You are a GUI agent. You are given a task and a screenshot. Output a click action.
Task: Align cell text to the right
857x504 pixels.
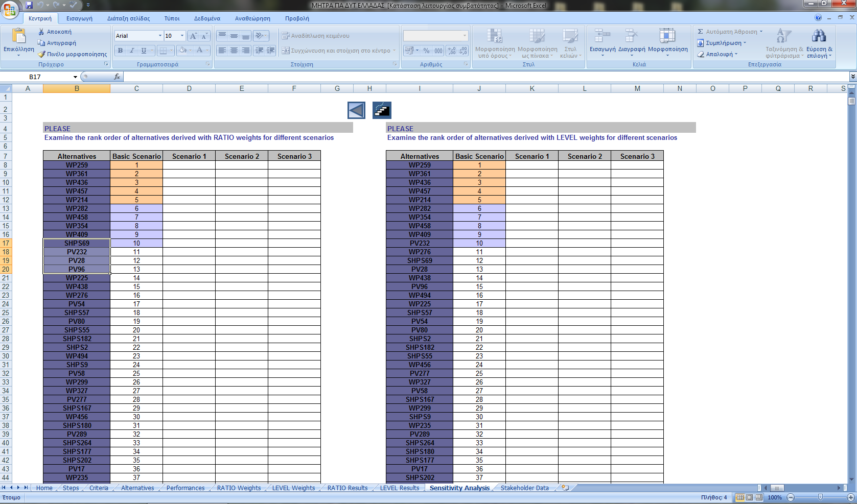[x=246, y=50]
